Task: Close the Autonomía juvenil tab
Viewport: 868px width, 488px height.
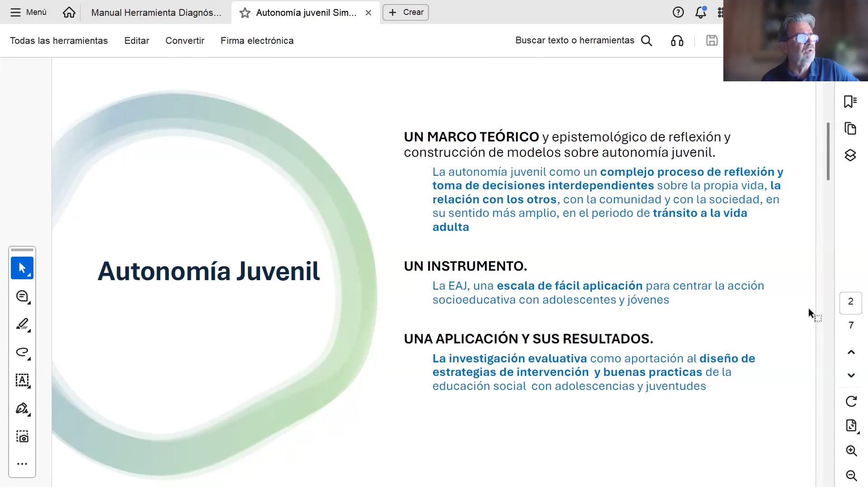Action: click(368, 13)
